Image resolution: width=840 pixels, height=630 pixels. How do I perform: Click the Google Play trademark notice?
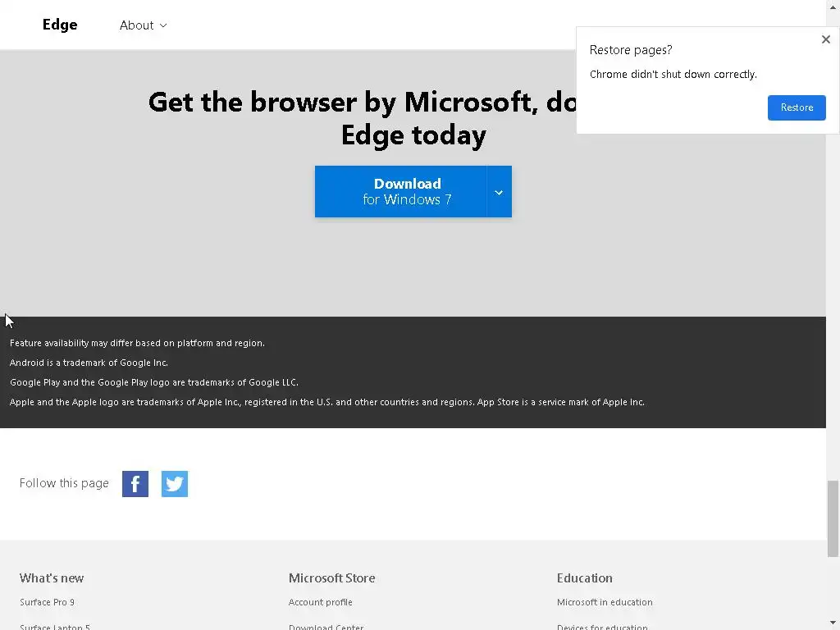coord(154,382)
